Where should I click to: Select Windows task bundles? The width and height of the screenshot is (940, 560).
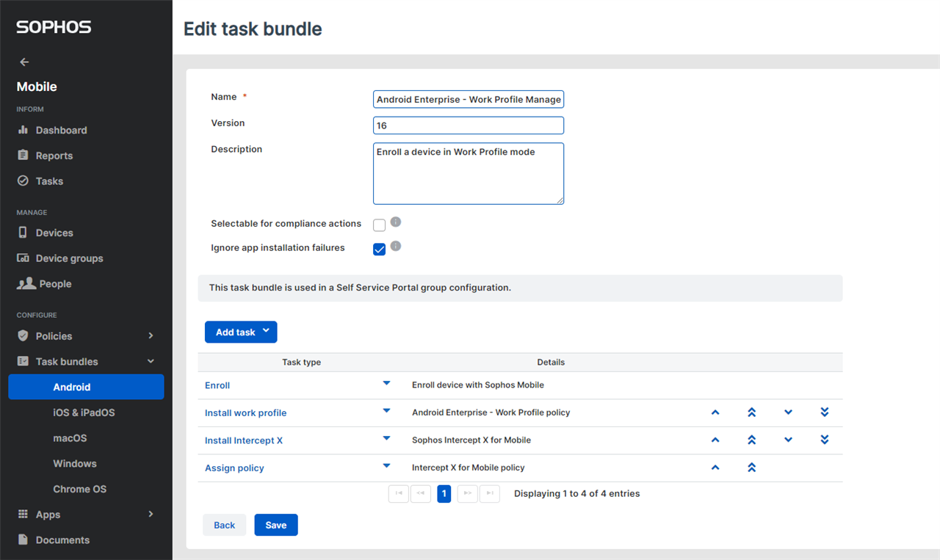click(75, 464)
